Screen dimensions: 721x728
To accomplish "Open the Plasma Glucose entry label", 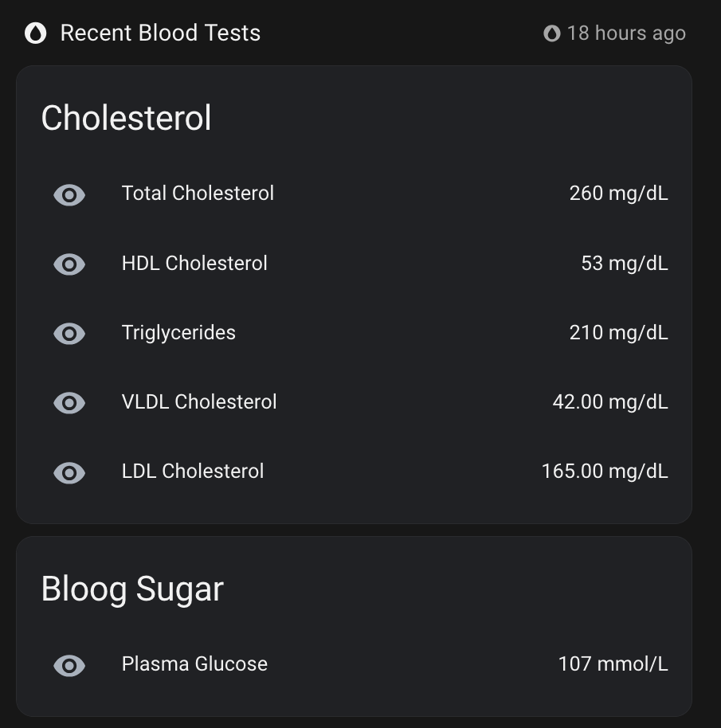I will tap(194, 664).
